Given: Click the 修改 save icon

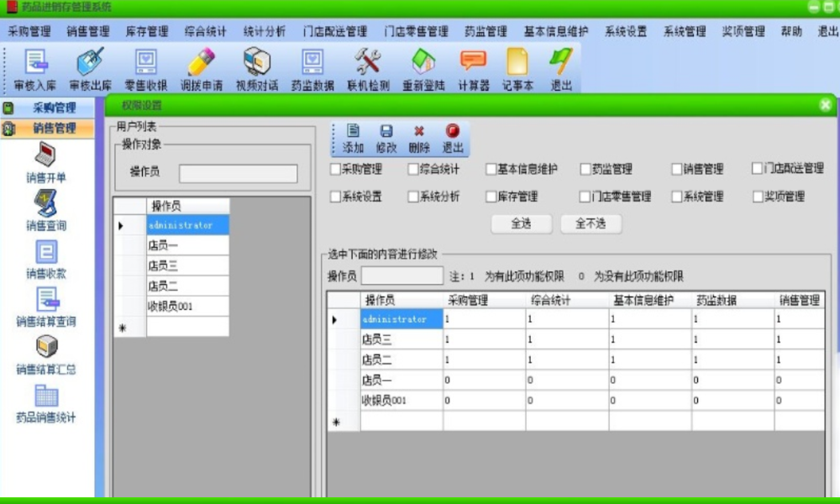Looking at the screenshot, I should (386, 139).
